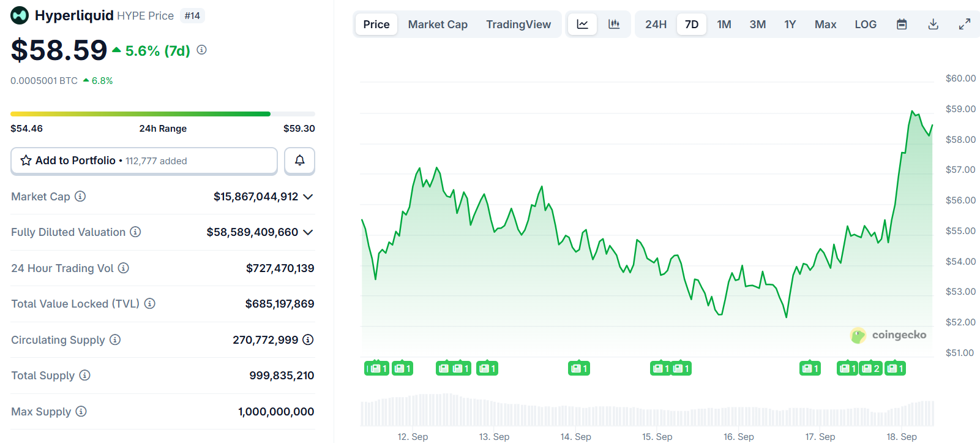Viewport: 980px width, 443px height.
Task: Click the $58.59 current price
Action: pyautogui.click(x=59, y=50)
